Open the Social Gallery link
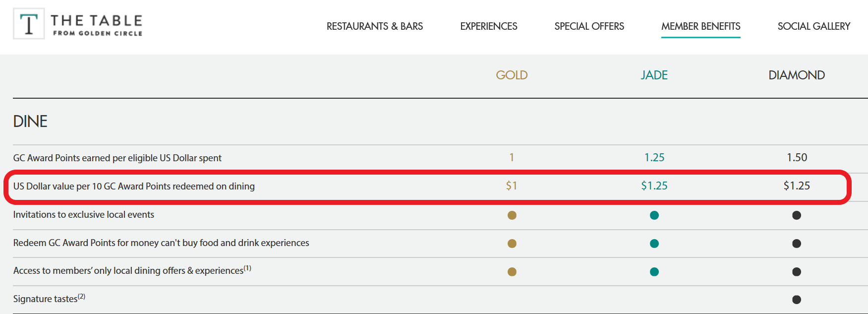868x314 pixels. [814, 26]
